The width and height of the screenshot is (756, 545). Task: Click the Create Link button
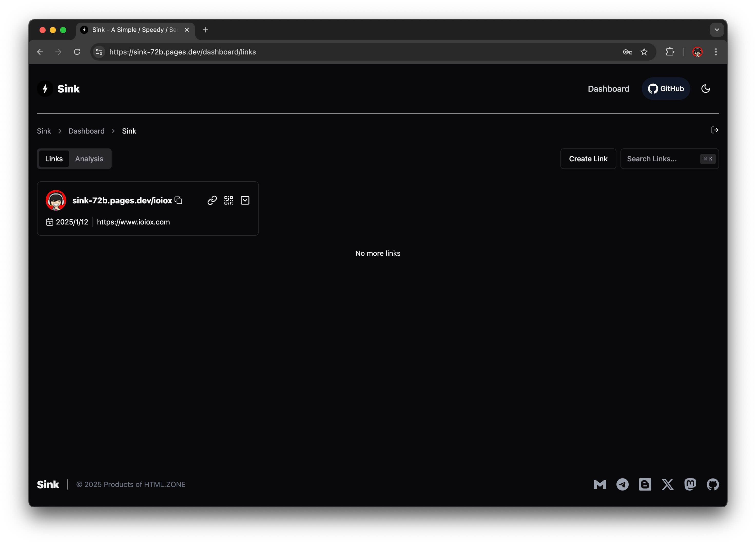(x=588, y=159)
